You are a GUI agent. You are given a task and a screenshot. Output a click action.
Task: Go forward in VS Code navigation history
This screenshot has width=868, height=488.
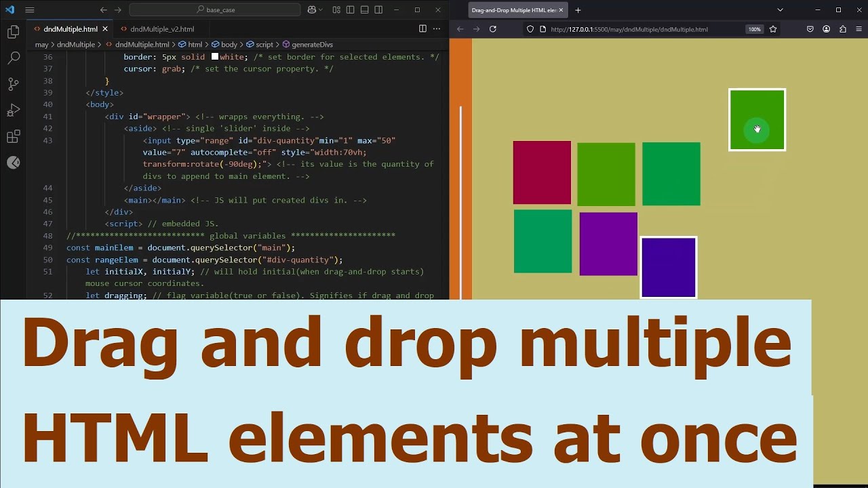(x=118, y=10)
